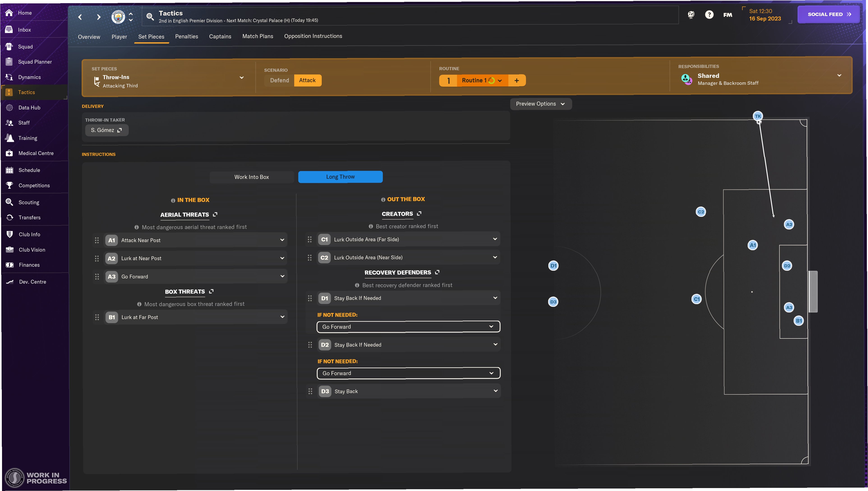Click the S. Gómez throw-in taker button
Viewport: 868px width, 491px height.
(x=106, y=130)
